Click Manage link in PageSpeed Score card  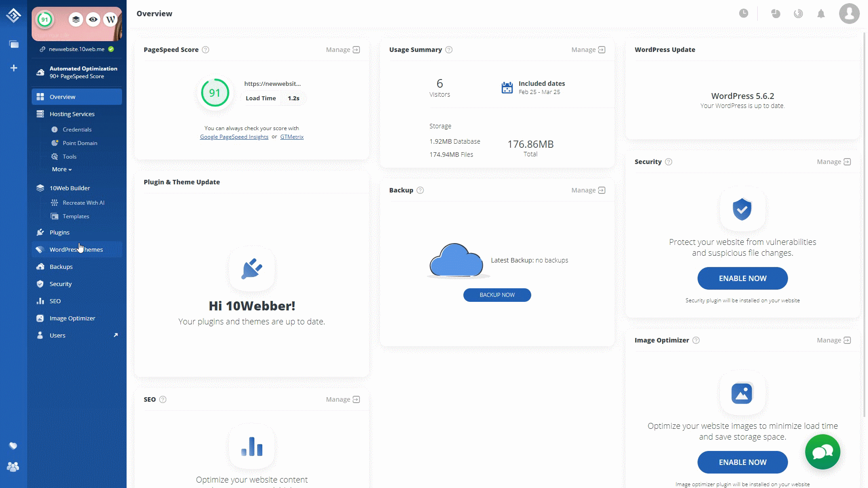pos(343,50)
